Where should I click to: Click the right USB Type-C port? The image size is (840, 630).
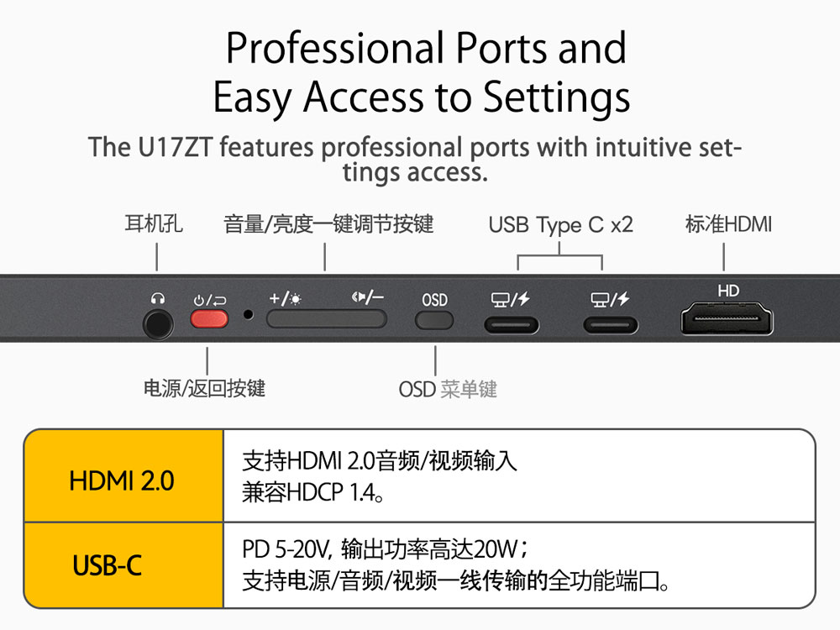(611, 324)
